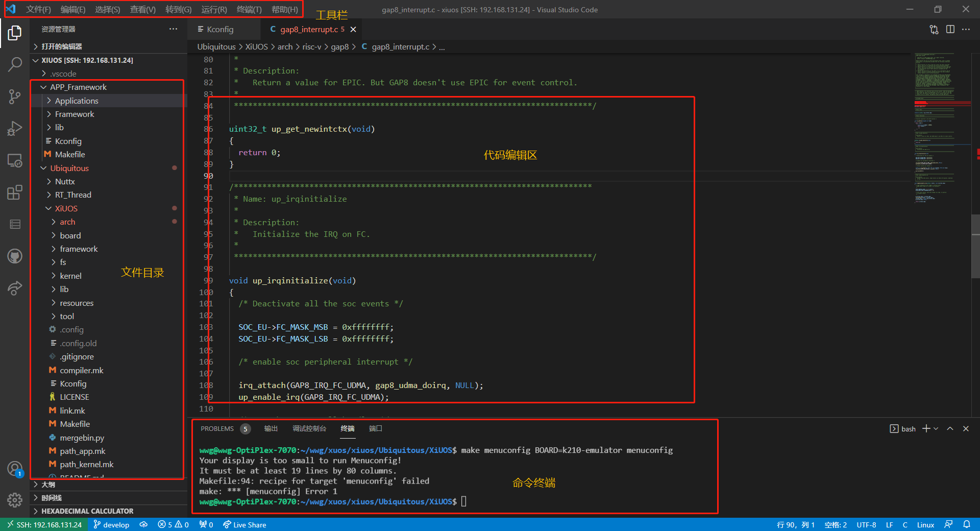Open mergebin.py file
This screenshot has height=531, width=980.
click(108, 438)
